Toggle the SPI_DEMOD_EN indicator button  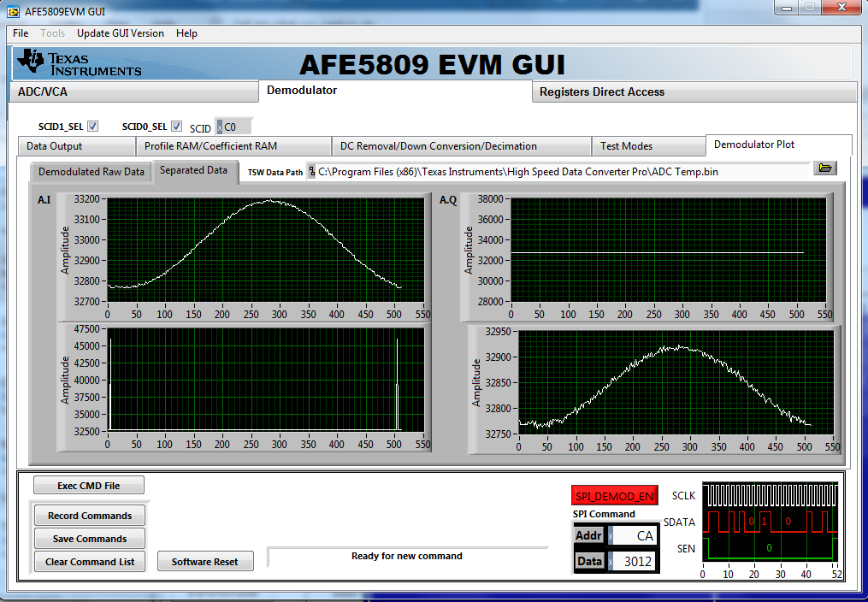coord(615,496)
